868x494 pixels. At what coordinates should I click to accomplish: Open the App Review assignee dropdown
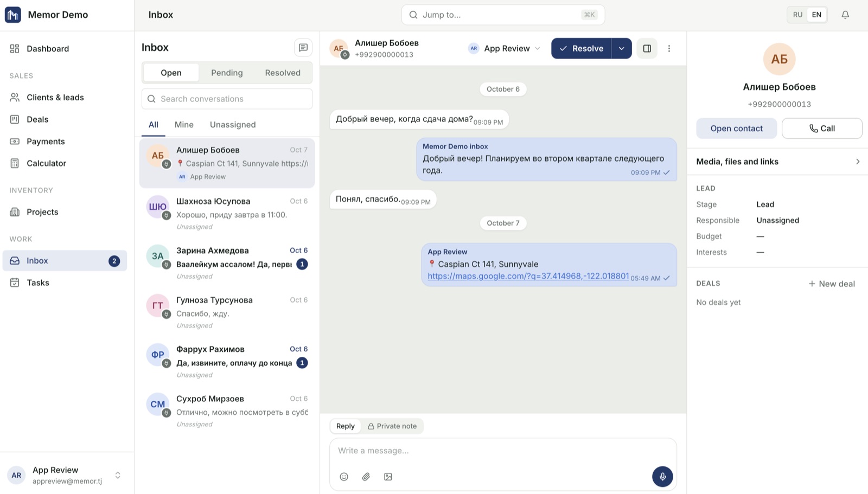coord(505,48)
